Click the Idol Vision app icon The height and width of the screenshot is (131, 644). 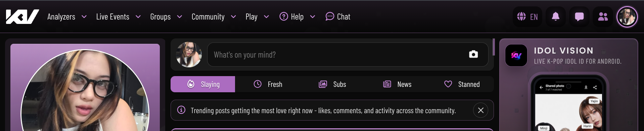(x=516, y=55)
